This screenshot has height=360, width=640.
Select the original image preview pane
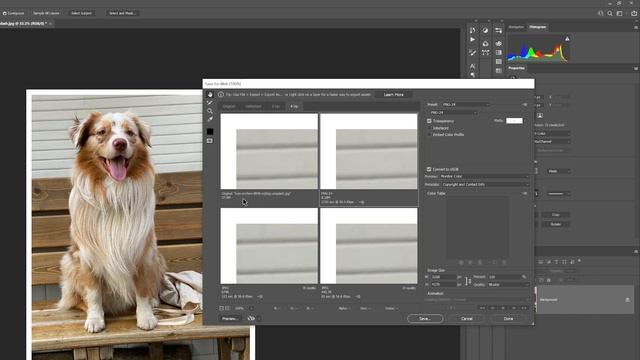(x=269, y=151)
